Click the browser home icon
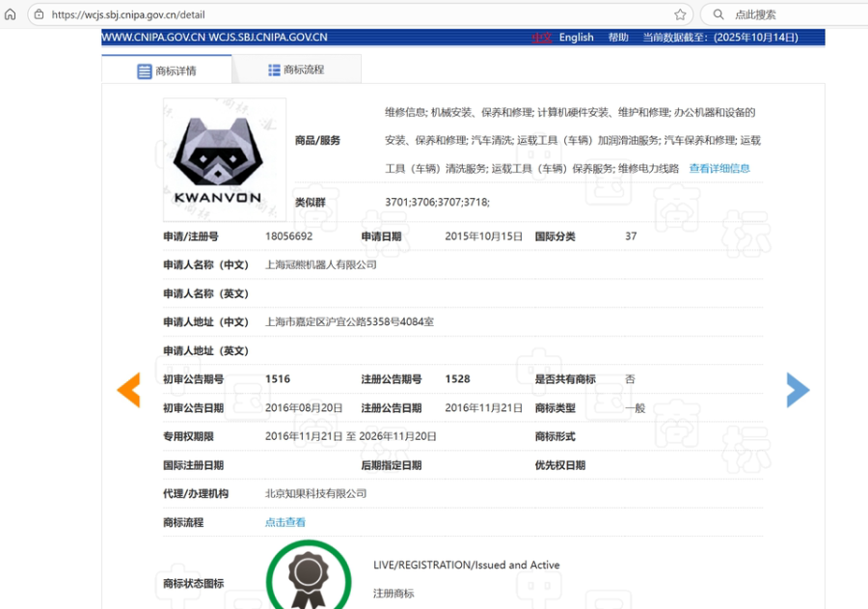The width and height of the screenshot is (868, 609). pos(12,15)
